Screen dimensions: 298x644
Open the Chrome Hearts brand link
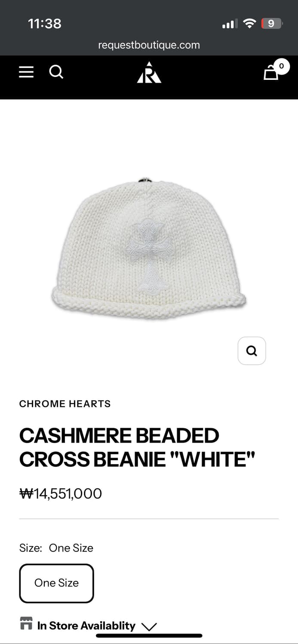coord(65,404)
